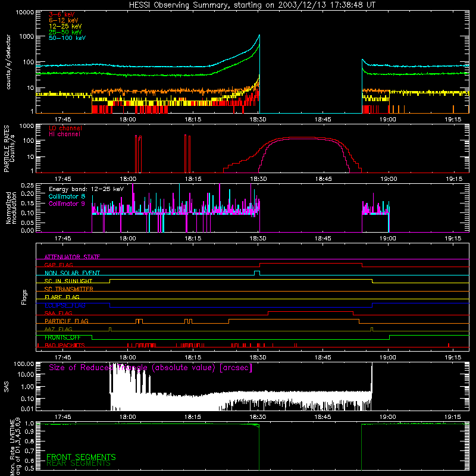The height and width of the screenshot is (476, 476).
Task: Click the ATTENUATOR STATE flag label
Action: (x=72, y=257)
